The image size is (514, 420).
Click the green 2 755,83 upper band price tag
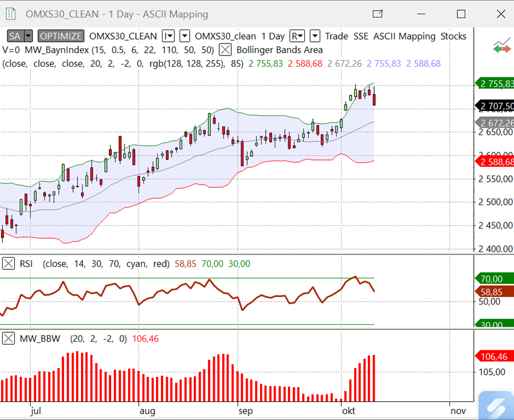(496, 84)
